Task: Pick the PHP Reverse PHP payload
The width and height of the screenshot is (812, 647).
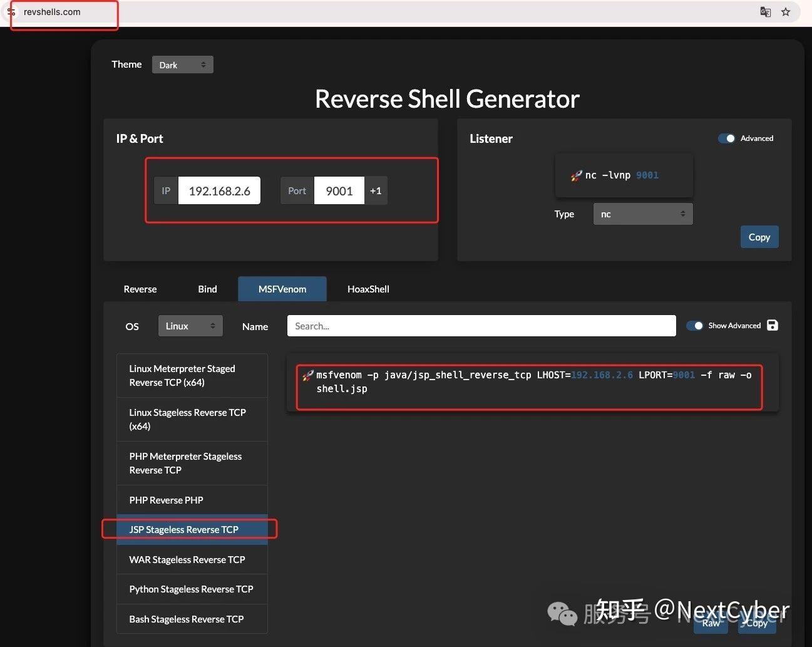Action: [x=192, y=500]
